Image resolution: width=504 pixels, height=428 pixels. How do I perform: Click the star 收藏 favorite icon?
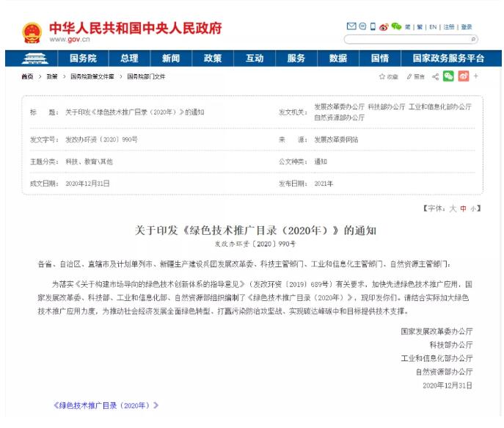tap(389, 76)
